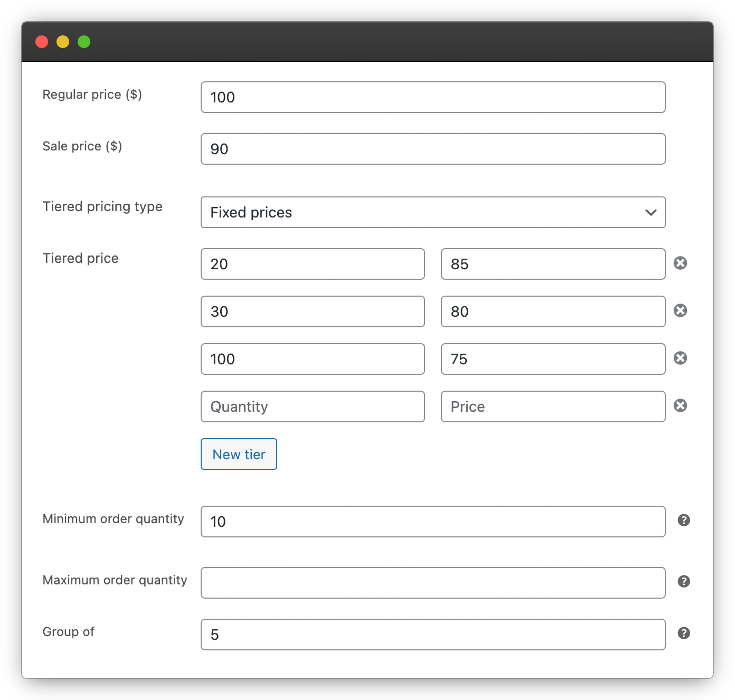This screenshot has width=735, height=700.
Task: Remove the 100-quantity pricing tier
Action: click(x=681, y=358)
